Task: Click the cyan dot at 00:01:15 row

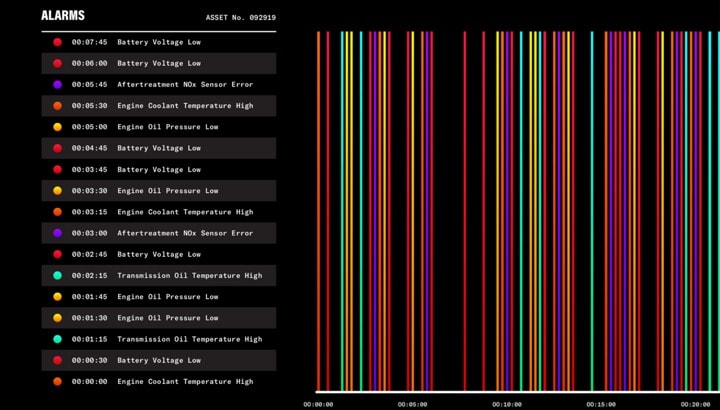Action: 57,339
